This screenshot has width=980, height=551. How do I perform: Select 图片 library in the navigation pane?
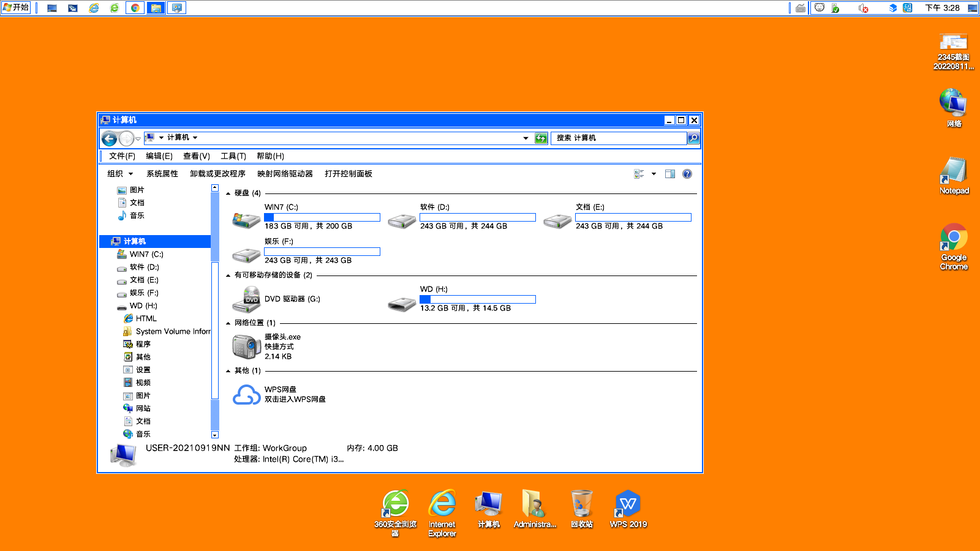click(130, 190)
